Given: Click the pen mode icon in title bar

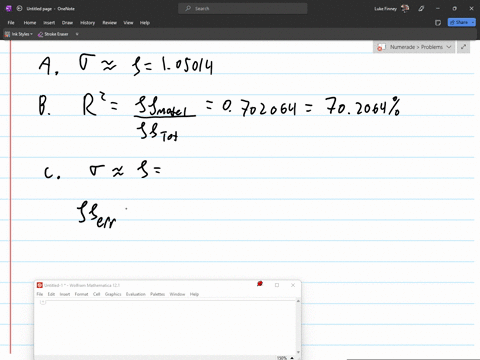Looking at the screenshot, I should click(421, 9).
